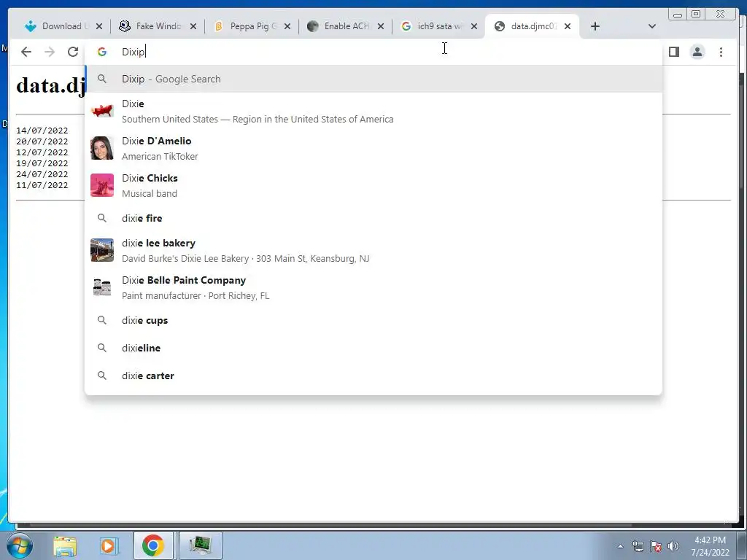Choose Dixie Belle Paint Company suggestion

coord(373,287)
